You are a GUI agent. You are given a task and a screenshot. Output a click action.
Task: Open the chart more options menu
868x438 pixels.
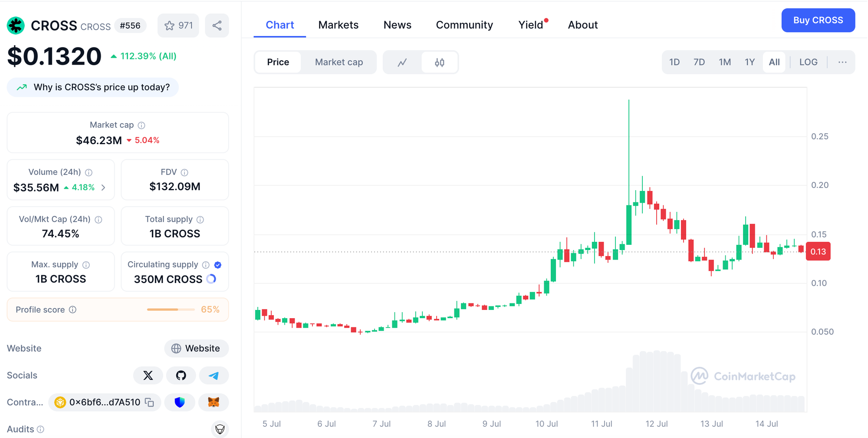842,63
